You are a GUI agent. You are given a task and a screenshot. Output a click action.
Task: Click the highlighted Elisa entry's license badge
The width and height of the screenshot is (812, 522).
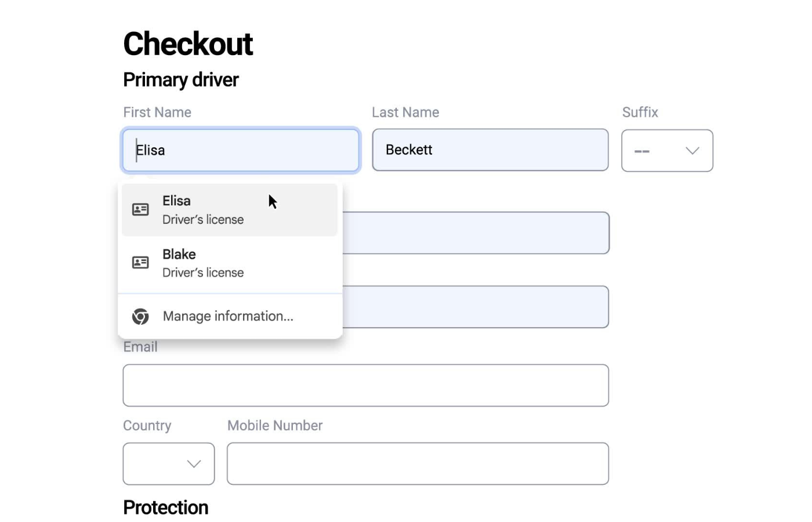140,209
